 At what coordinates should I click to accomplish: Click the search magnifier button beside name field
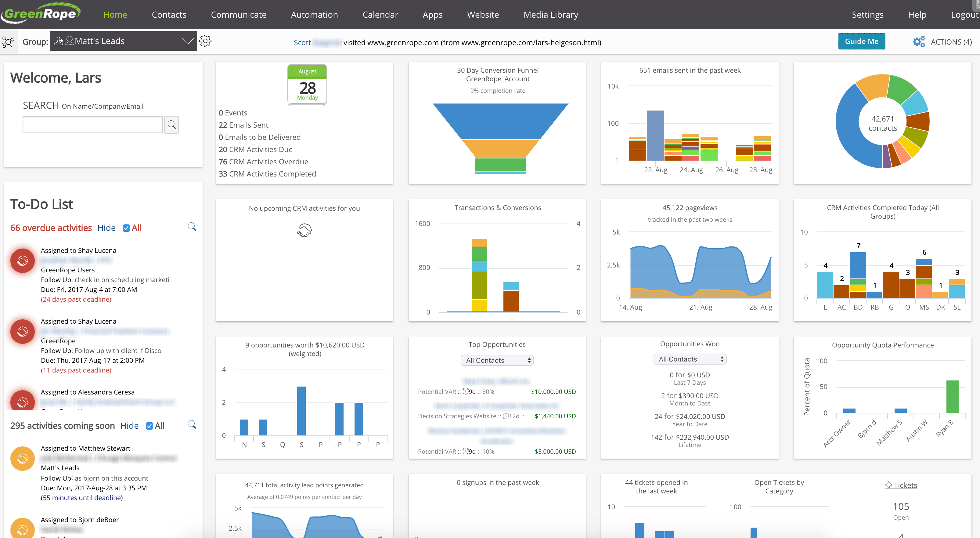coord(171,125)
